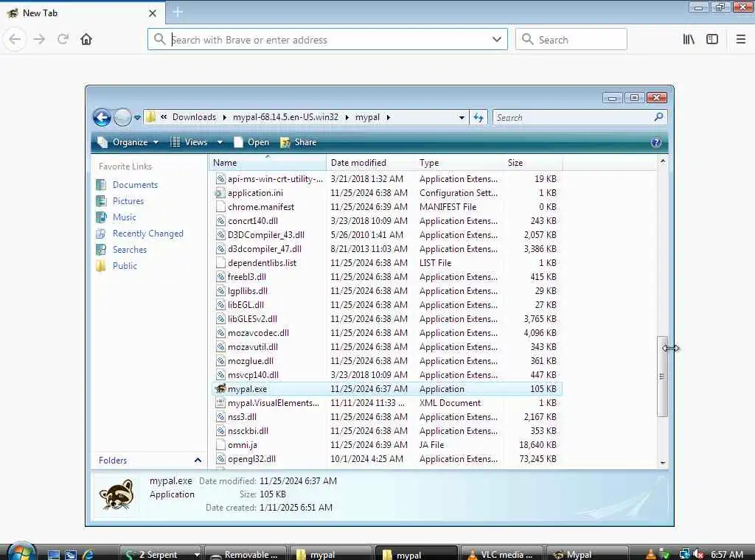Select the chrome.manifest file
The image size is (755, 560).
pos(386,207)
